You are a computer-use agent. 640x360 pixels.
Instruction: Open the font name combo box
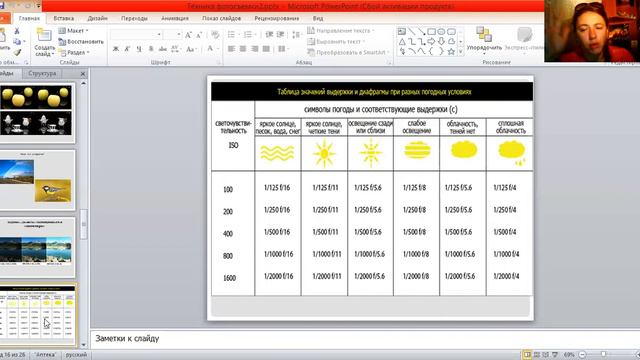coord(136,35)
